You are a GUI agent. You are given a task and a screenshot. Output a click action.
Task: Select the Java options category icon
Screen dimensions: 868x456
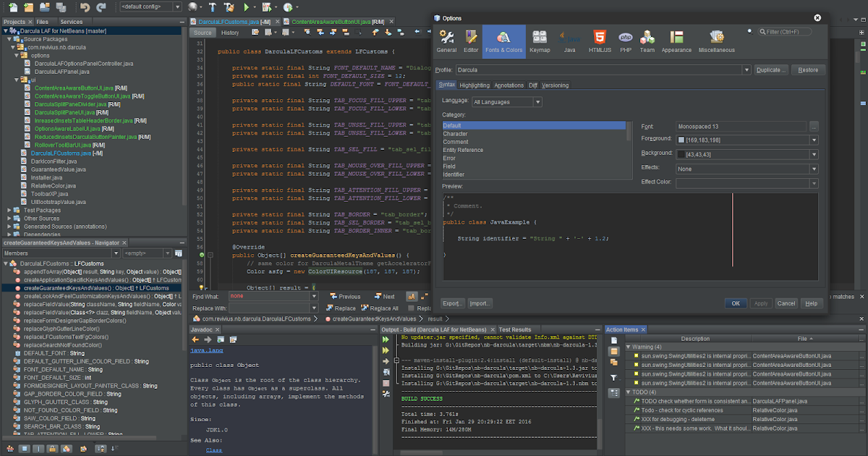pos(569,40)
